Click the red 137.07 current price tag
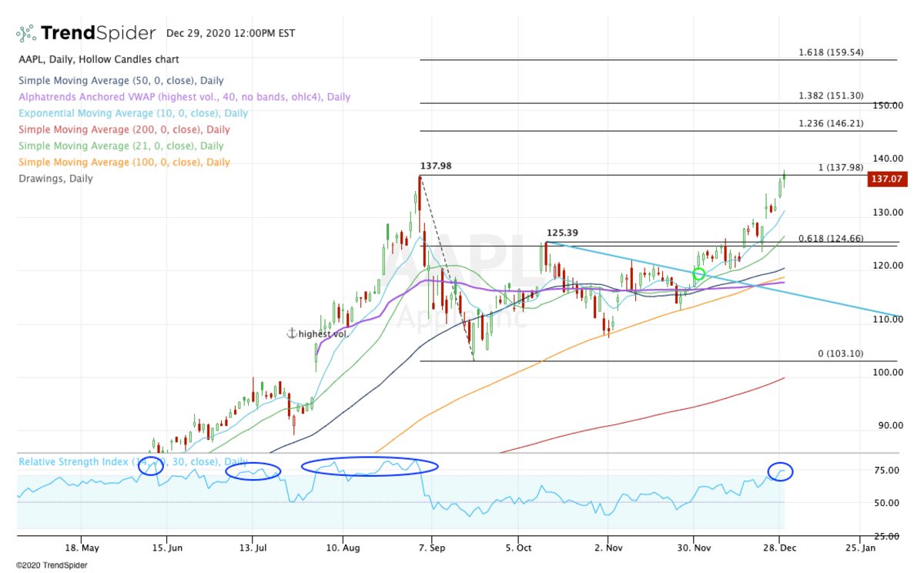Screen dimensions: 924x573 pos(887,179)
